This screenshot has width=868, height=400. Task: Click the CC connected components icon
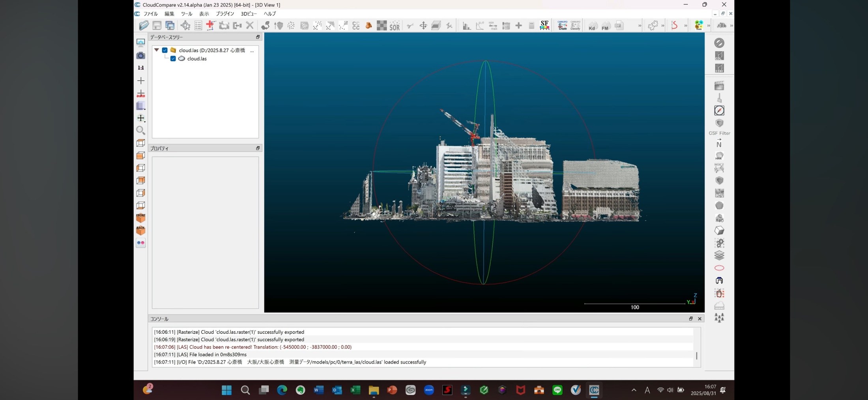356,26
